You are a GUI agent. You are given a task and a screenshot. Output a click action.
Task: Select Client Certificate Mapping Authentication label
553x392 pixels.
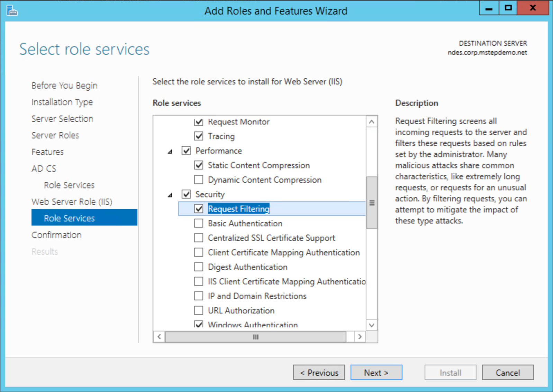pos(284,253)
